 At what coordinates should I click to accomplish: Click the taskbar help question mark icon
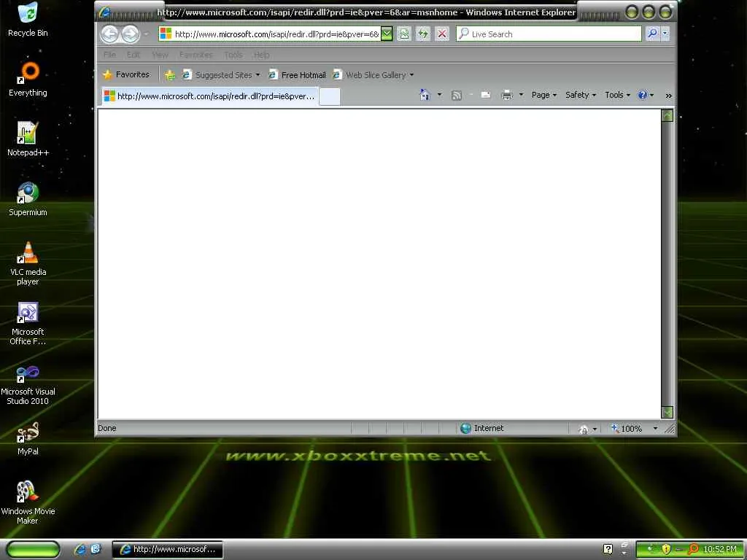tap(608, 549)
